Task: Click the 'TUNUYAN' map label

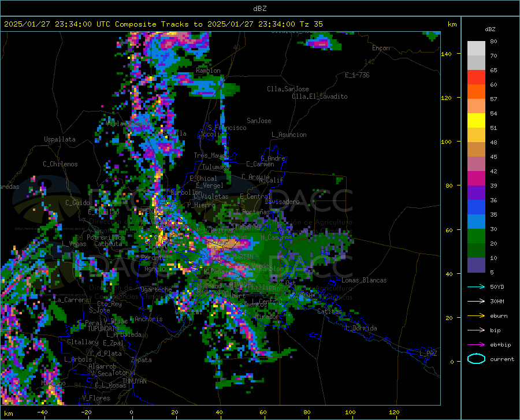Action: [x=134, y=381]
